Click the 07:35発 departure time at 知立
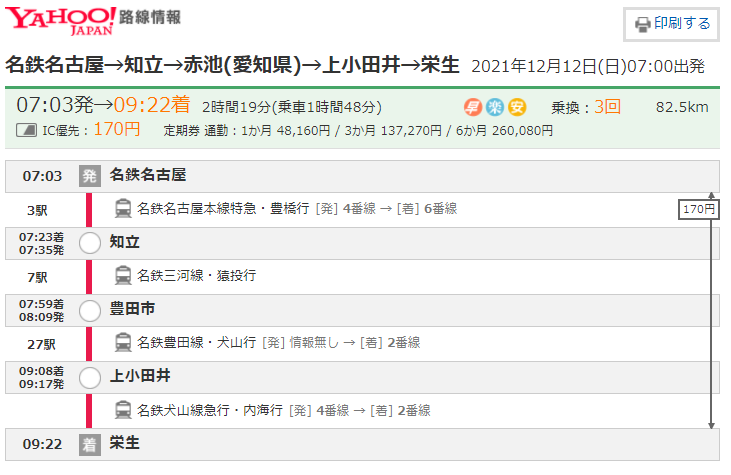The width and height of the screenshot is (731, 475). pos(41,250)
